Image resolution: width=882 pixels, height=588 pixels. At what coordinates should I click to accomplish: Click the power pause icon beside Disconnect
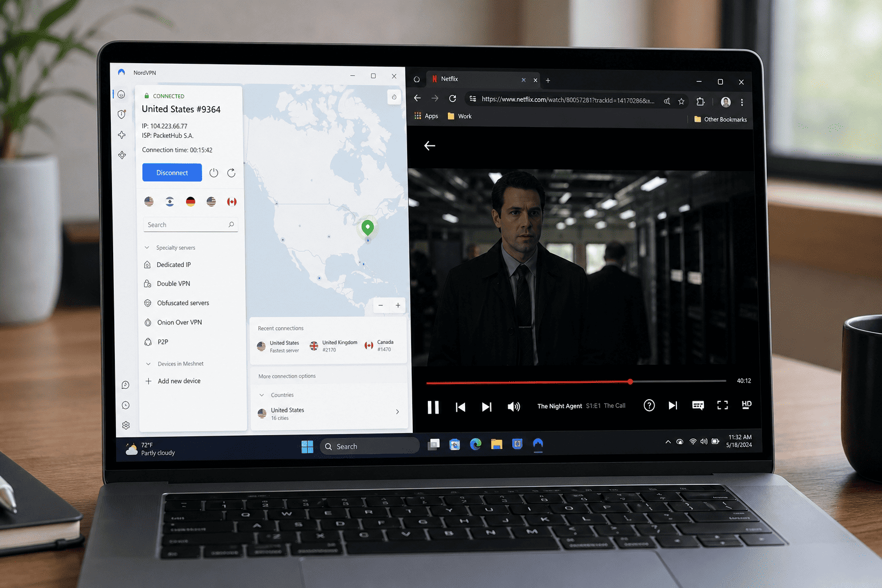click(214, 173)
